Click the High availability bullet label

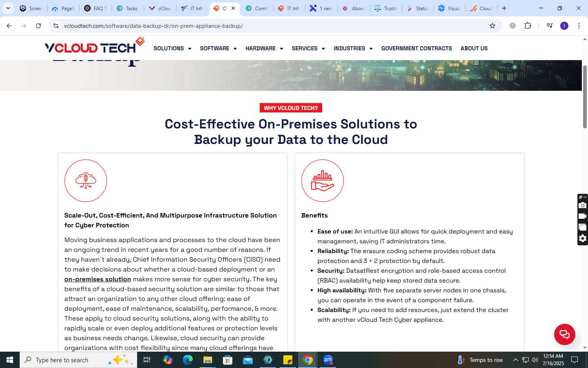point(342,290)
